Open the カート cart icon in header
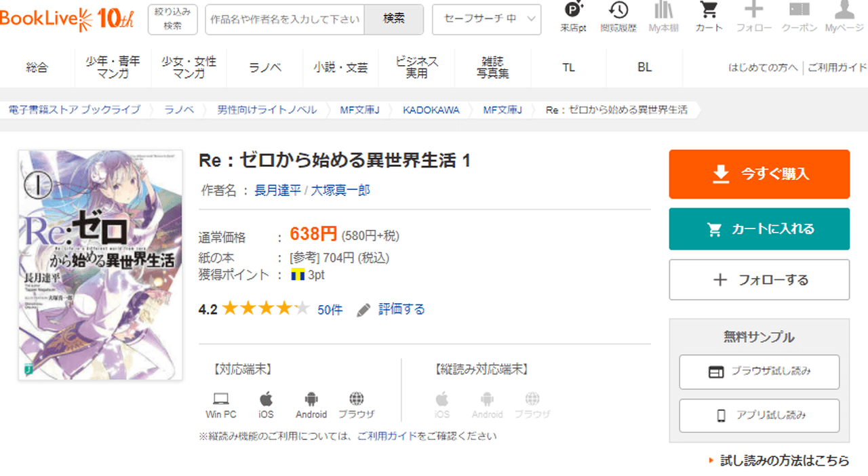 tap(709, 12)
